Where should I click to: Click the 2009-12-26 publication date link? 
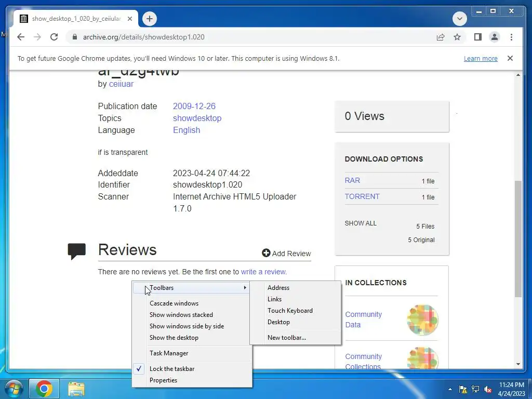194,106
